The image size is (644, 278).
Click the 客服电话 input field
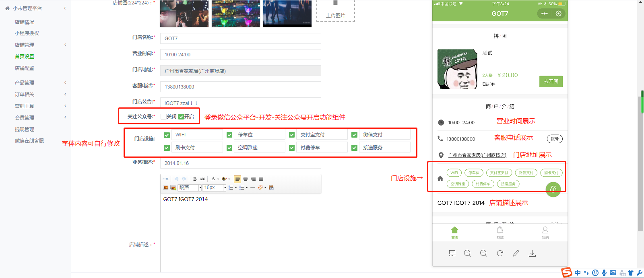pyautogui.click(x=240, y=87)
